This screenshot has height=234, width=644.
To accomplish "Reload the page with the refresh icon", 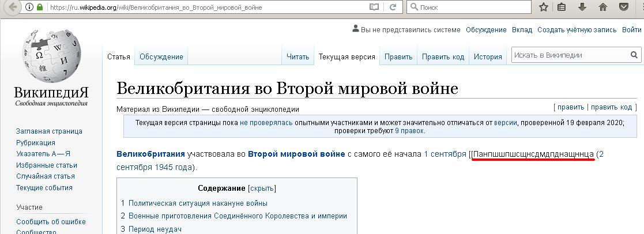I will [x=393, y=7].
